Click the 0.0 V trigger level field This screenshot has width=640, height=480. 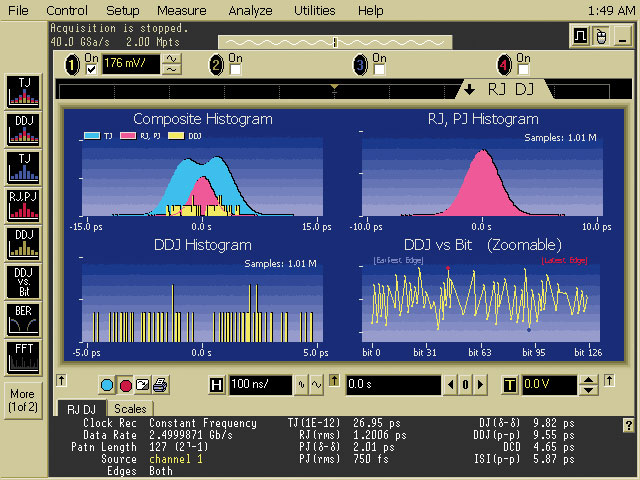[550, 384]
